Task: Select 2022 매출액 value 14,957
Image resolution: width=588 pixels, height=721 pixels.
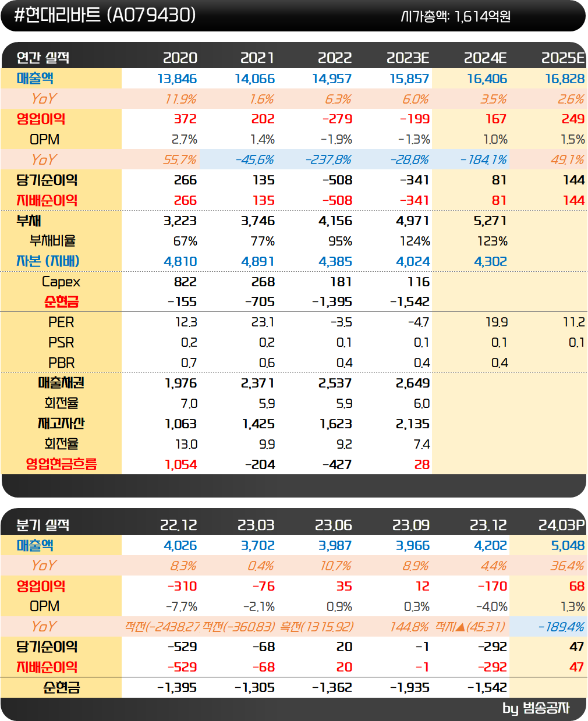Action: tap(332, 79)
